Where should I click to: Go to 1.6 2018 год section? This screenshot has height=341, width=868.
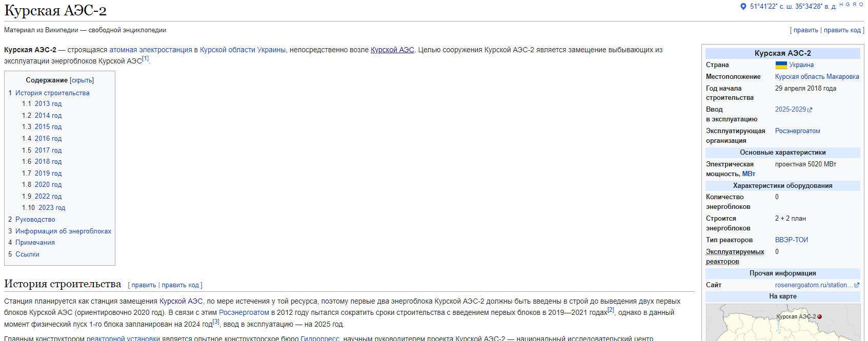[x=48, y=162]
